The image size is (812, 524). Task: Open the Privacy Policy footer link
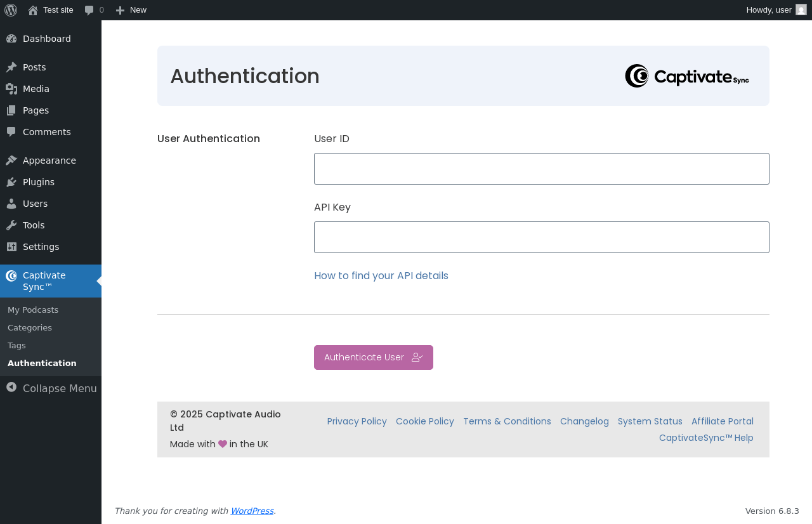[x=357, y=421]
